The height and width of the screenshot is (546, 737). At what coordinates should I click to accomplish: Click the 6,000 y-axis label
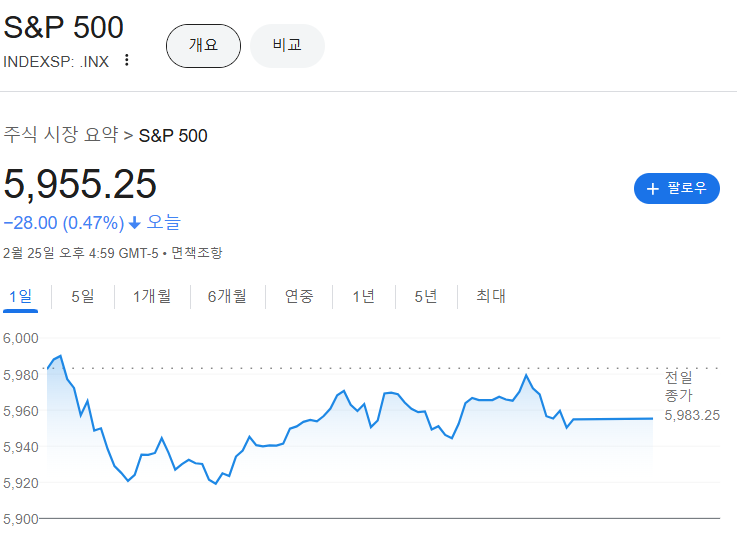click(x=21, y=338)
